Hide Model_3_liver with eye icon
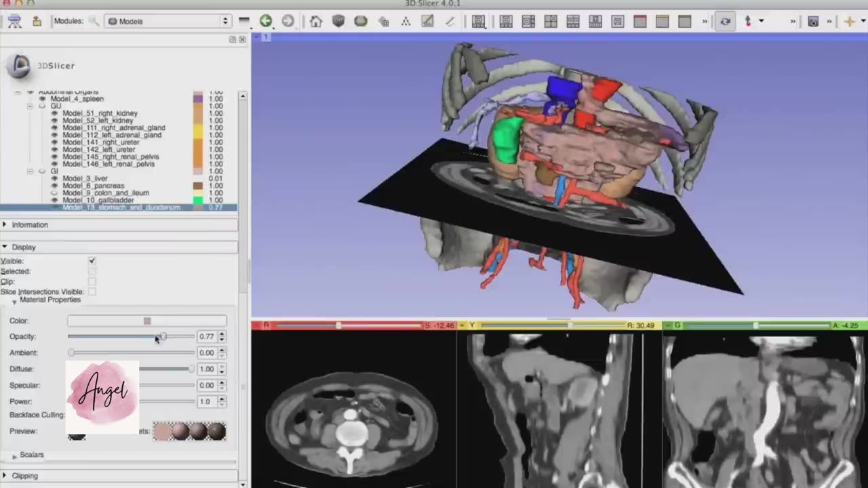868x488 pixels. [54, 178]
